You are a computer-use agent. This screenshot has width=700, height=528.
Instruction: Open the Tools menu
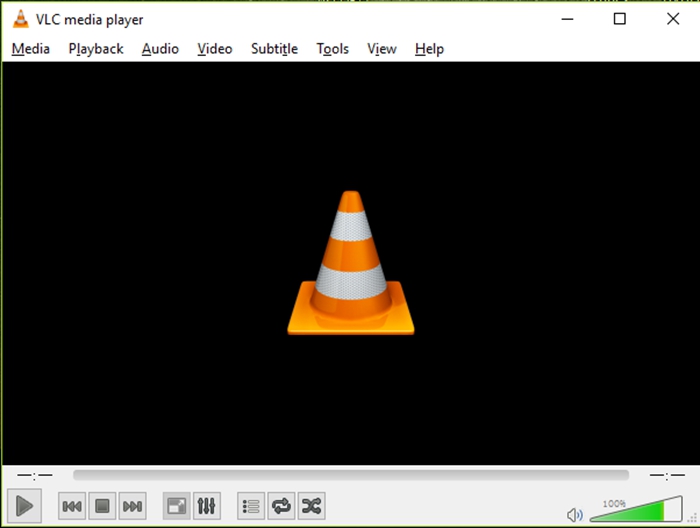pos(332,48)
